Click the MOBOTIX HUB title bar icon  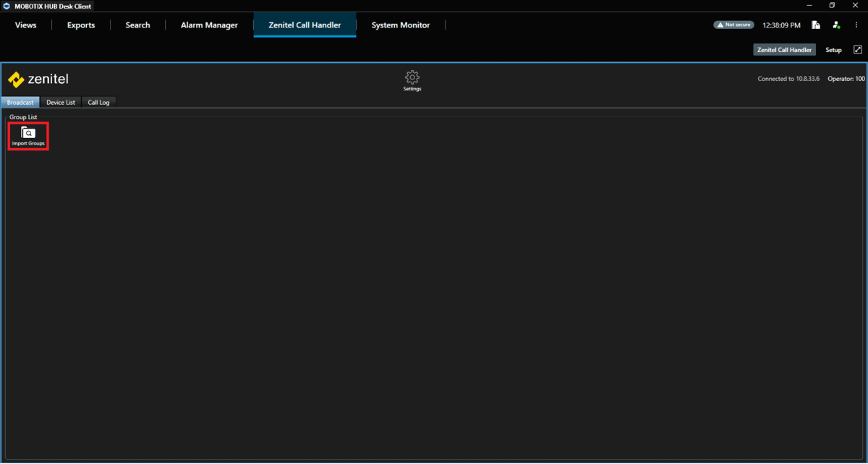pyautogui.click(x=7, y=6)
